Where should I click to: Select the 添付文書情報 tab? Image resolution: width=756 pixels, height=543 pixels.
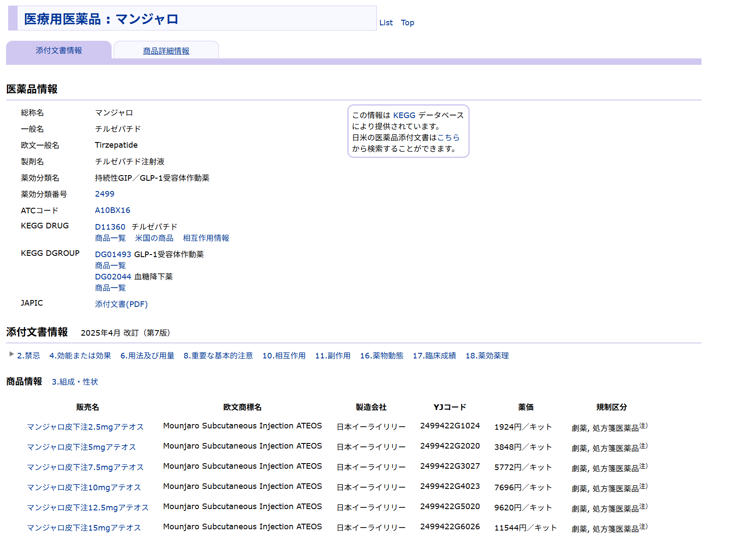pos(59,51)
